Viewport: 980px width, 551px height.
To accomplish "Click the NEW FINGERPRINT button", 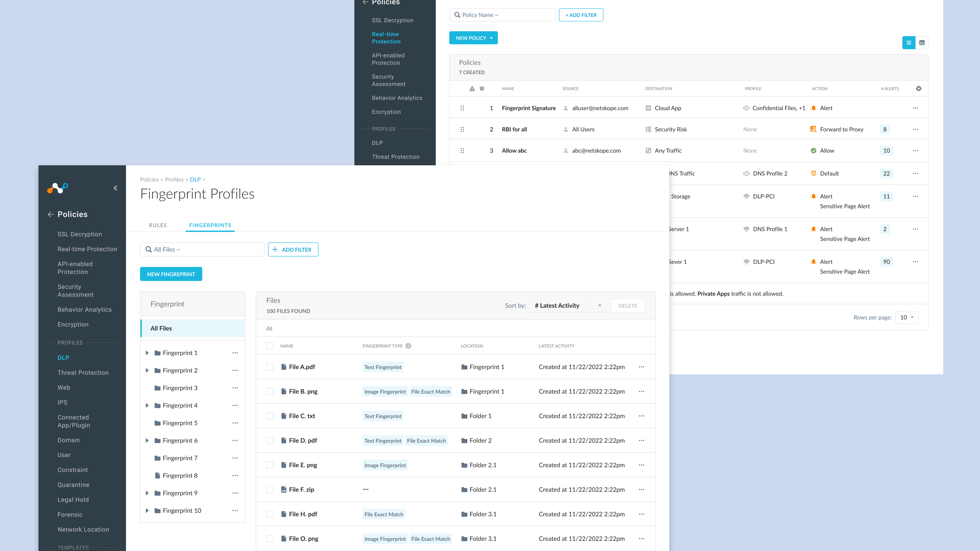I will pyautogui.click(x=171, y=274).
